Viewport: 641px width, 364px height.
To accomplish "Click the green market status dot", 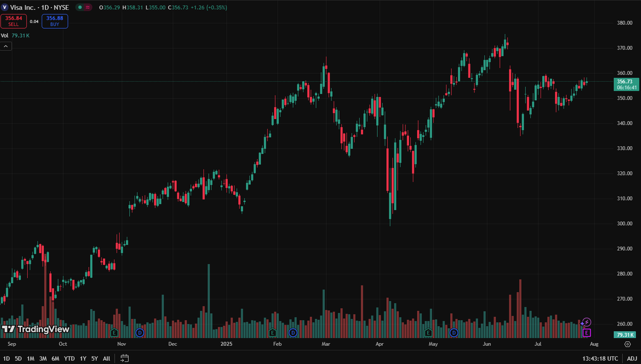I will tap(80, 7).
